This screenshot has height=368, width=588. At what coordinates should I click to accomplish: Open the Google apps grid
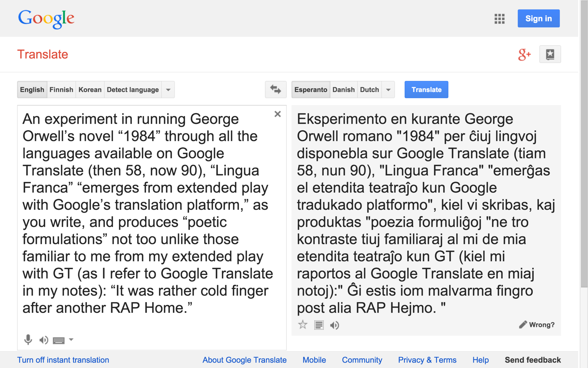pyautogui.click(x=499, y=19)
